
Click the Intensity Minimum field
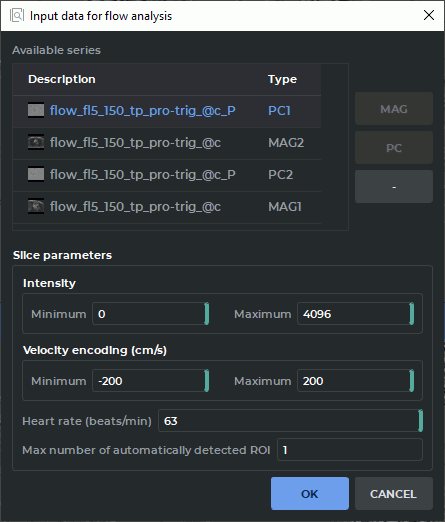[150, 314]
